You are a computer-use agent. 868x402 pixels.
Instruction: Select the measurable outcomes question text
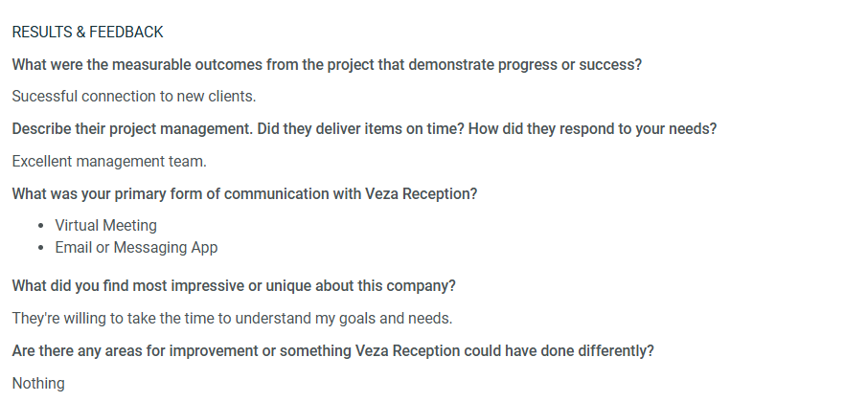(327, 65)
